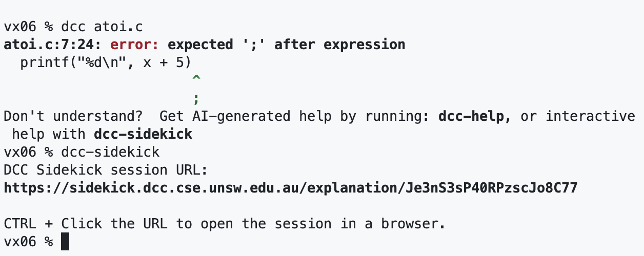Click the green caret error marker
The width and height of the screenshot is (644, 256).
point(195,78)
